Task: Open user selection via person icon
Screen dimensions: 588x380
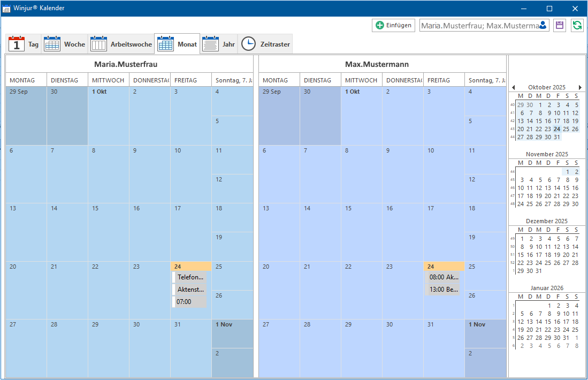Action: 543,26
